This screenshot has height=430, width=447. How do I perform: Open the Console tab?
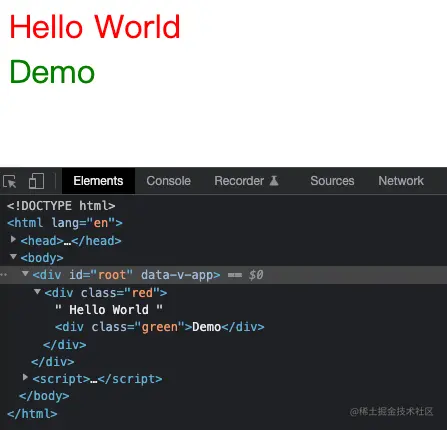tap(168, 181)
